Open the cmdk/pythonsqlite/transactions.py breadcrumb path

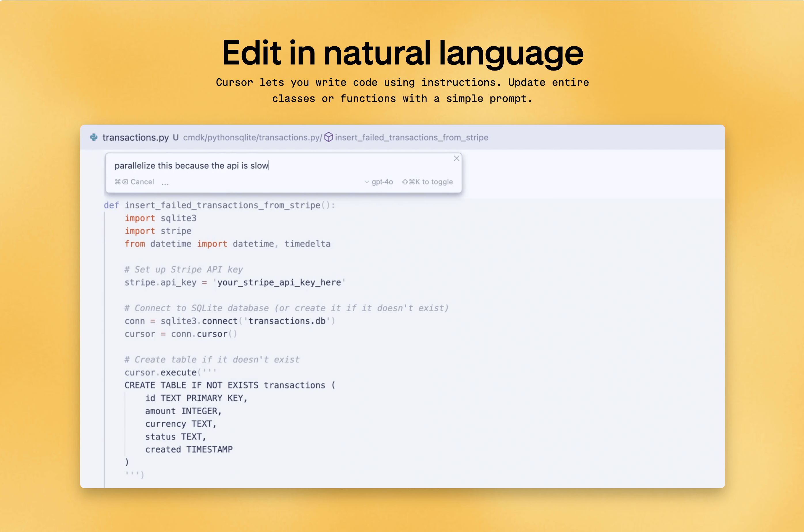(253, 137)
